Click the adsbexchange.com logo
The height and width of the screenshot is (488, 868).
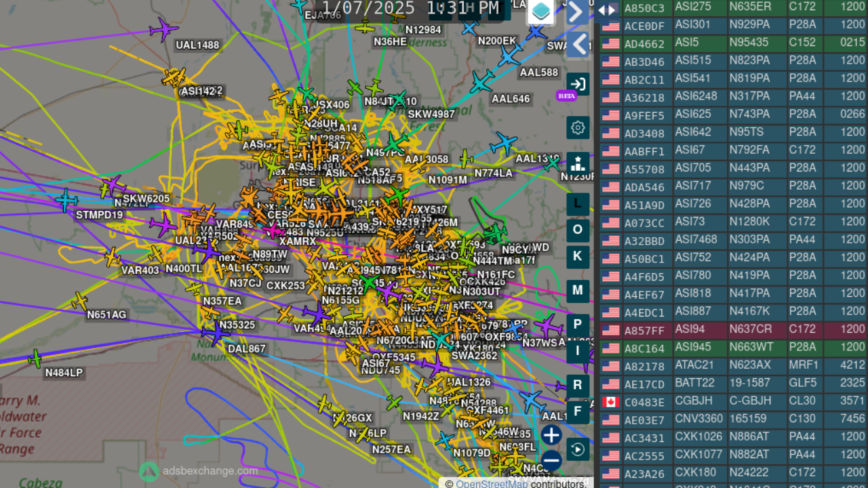199,471
